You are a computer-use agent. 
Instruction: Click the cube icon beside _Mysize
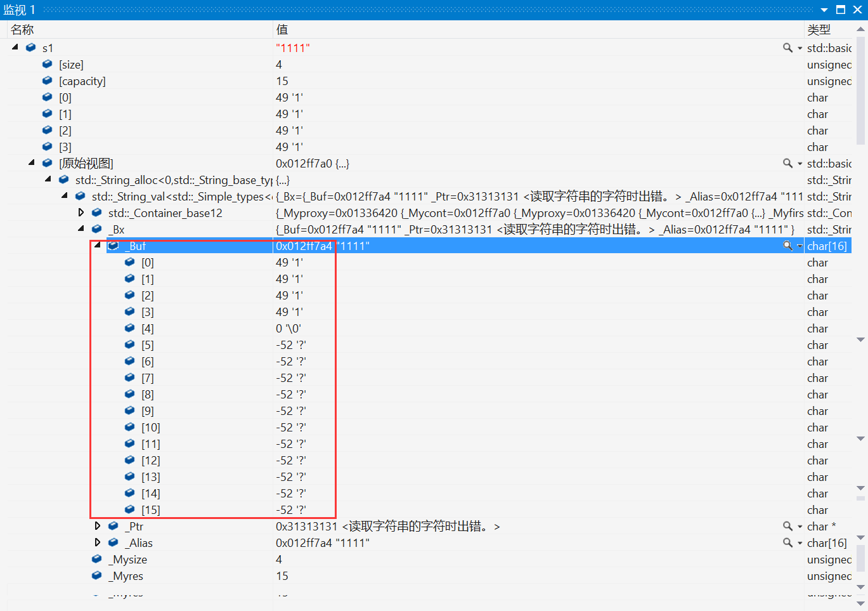point(96,558)
